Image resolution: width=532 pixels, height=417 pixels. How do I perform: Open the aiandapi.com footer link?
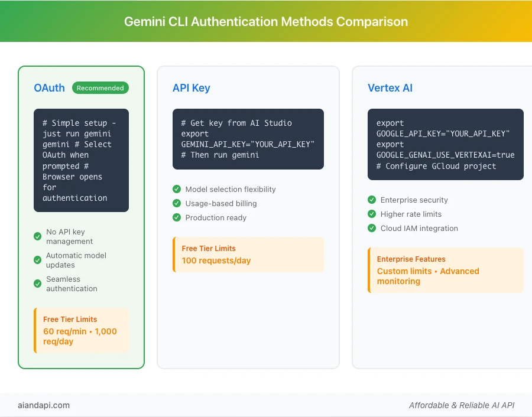click(x=44, y=405)
